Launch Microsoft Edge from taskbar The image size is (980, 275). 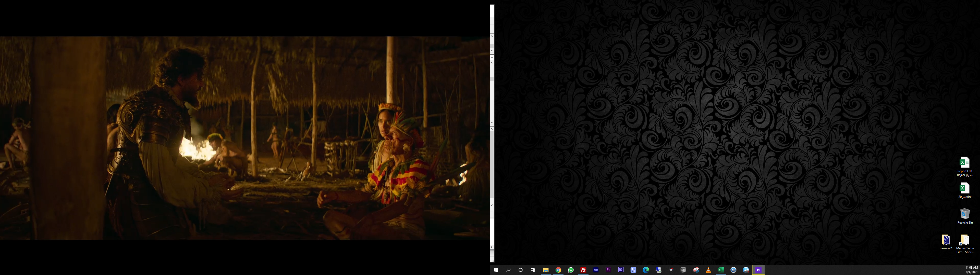pyautogui.click(x=646, y=270)
